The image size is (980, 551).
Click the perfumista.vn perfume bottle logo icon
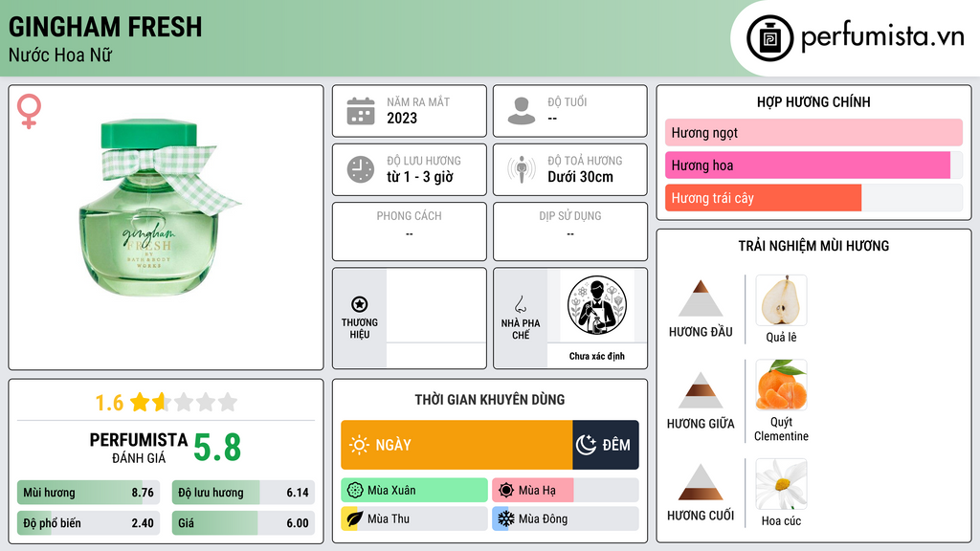(769, 38)
